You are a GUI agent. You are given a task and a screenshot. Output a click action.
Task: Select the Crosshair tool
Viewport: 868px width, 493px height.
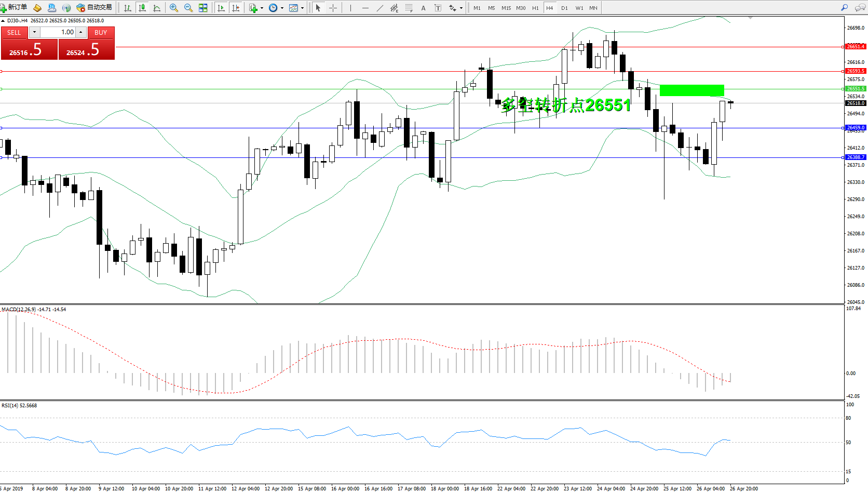(333, 8)
